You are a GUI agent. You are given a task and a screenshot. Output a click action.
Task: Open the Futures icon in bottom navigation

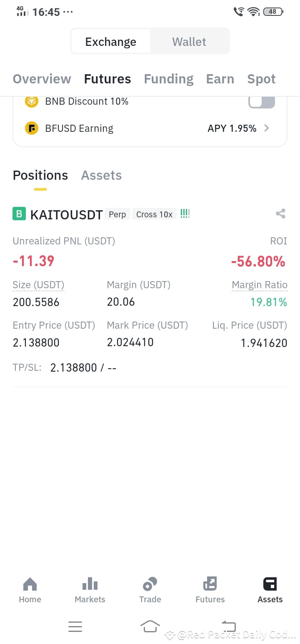point(210,584)
